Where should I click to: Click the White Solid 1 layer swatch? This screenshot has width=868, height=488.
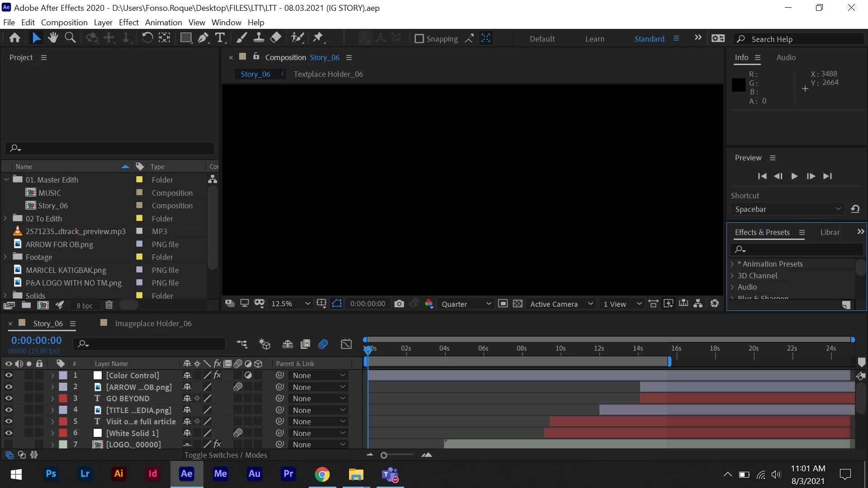98,433
